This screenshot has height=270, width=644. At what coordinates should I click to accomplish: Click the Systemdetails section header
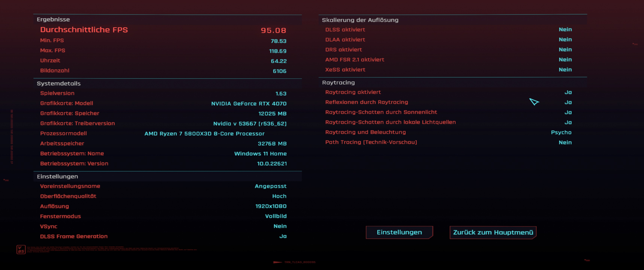point(58,83)
